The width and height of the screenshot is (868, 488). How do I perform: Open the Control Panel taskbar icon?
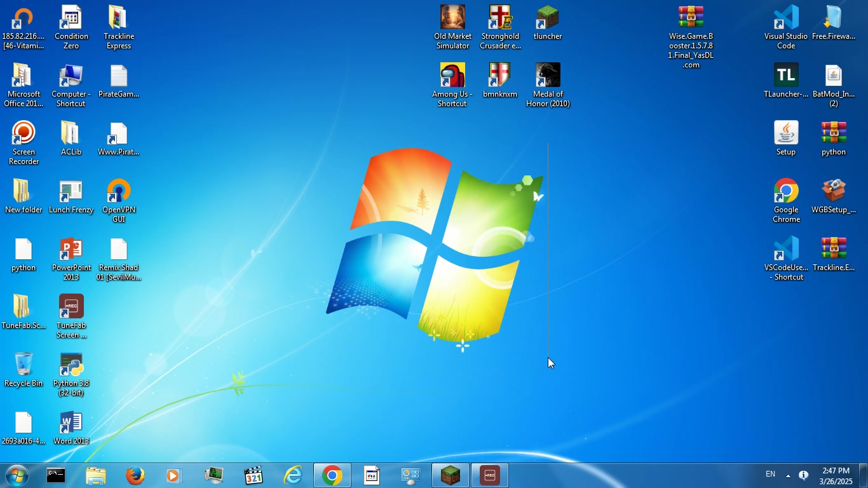coord(411,476)
